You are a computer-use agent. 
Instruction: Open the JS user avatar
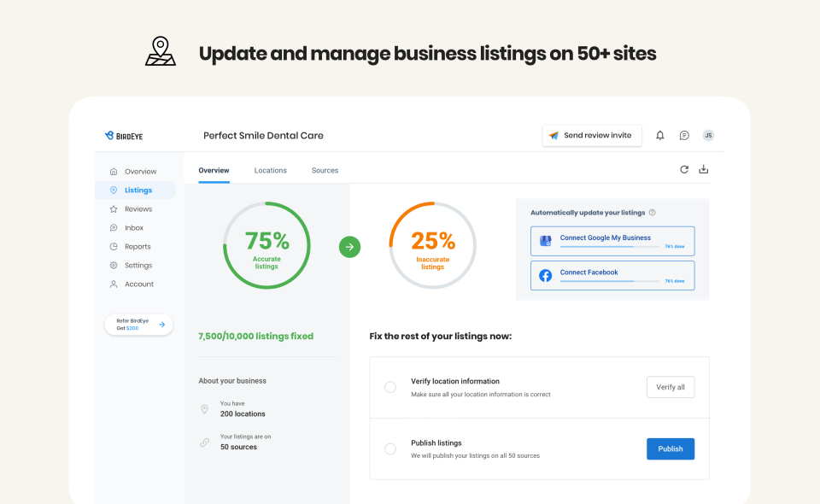coord(708,135)
